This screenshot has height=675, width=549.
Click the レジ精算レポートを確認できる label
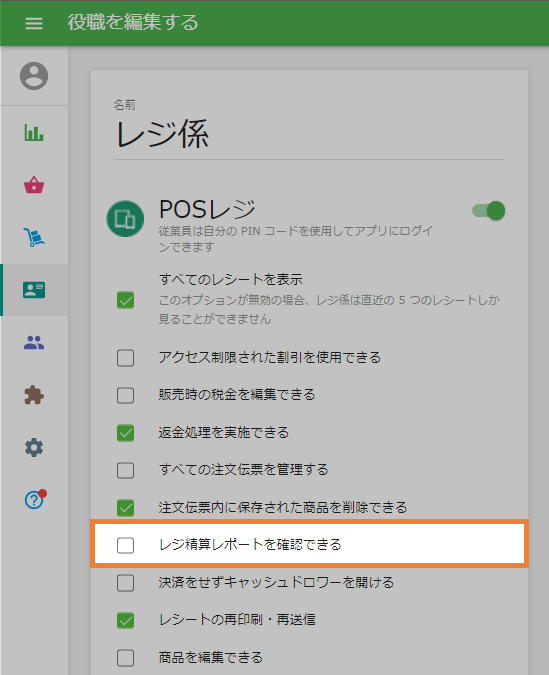coord(250,545)
